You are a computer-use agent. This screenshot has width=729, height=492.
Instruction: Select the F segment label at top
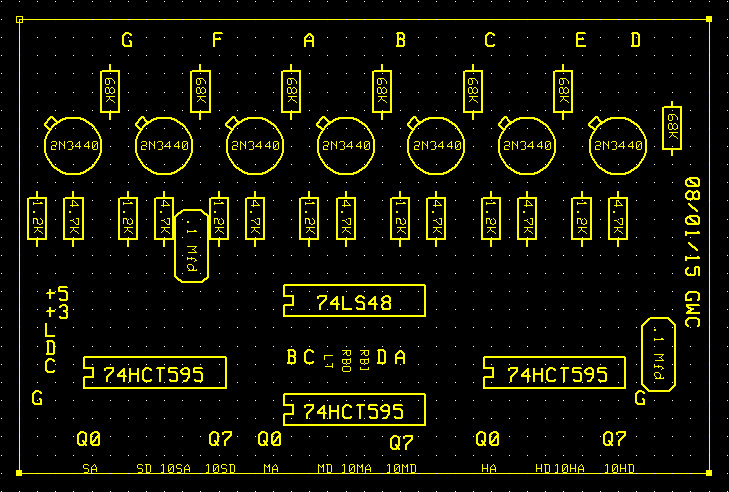[217, 41]
